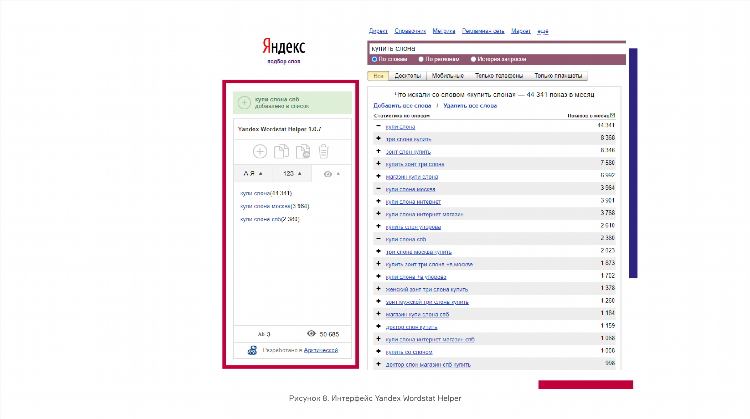Click minus icon next to 'купи слона москва' in results

(x=378, y=189)
